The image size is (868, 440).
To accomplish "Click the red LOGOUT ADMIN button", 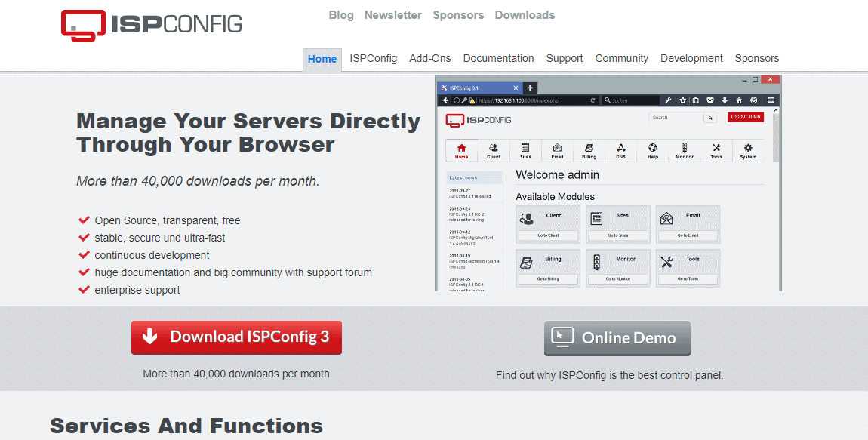I will pos(746,117).
